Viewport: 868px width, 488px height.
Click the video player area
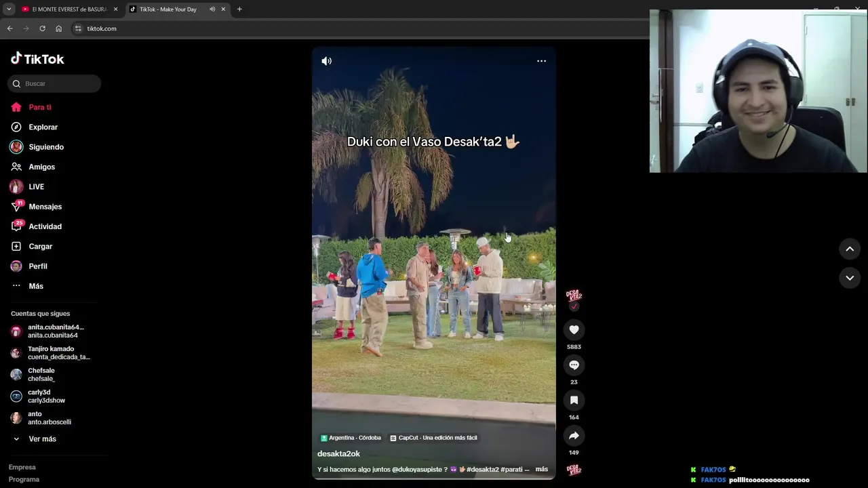click(434, 263)
